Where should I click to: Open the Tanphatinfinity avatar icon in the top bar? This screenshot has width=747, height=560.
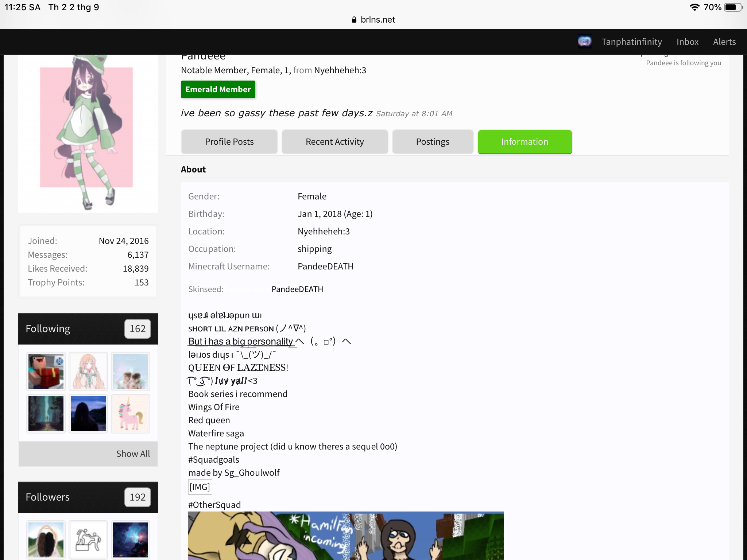(585, 42)
